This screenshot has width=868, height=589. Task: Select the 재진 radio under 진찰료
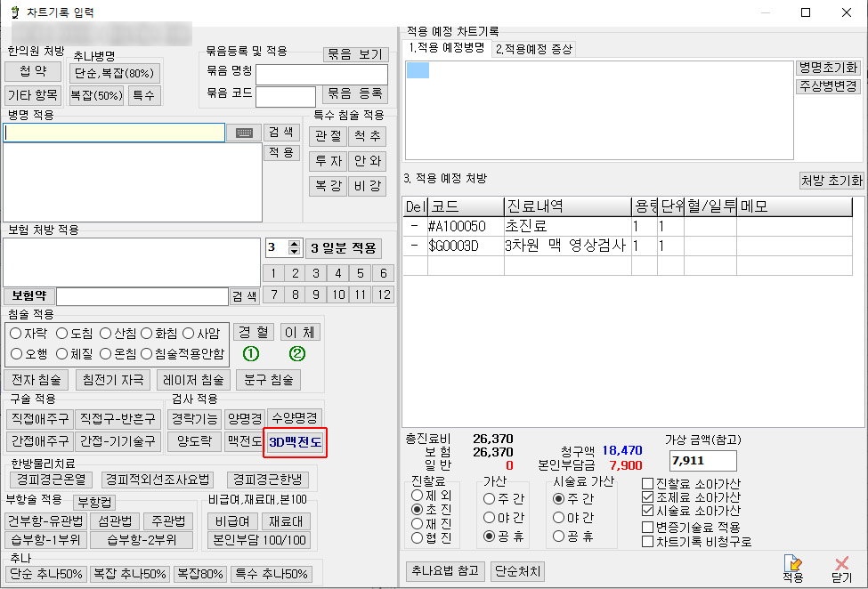(x=417, y=523)
